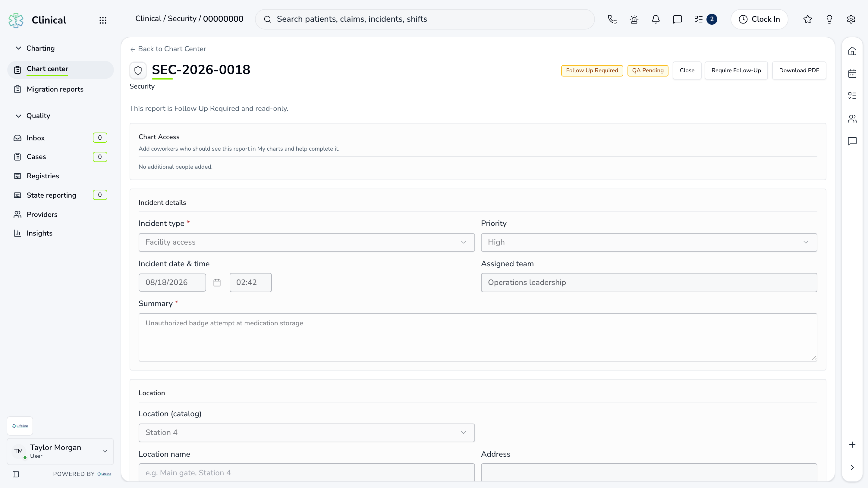This screenshot has width=868, height=488.
Task: Open chat messages in top bar
Action: (677, 19)
